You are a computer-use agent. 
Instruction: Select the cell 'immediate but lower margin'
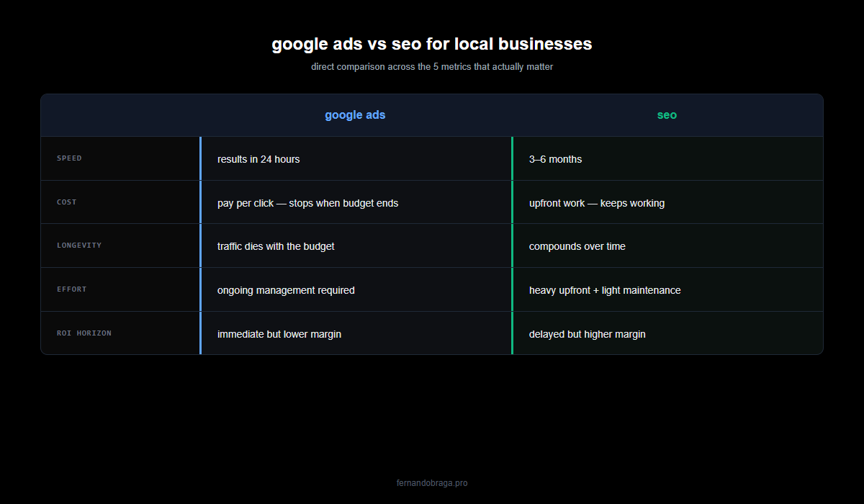click(356, 333)
